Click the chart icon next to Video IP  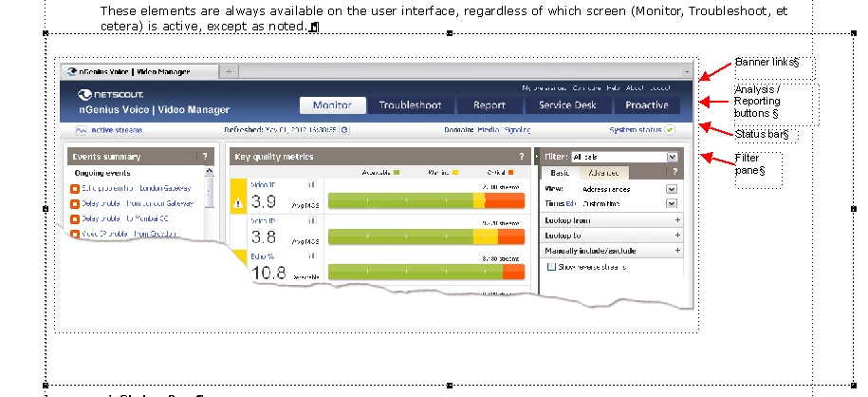[312, 185]
